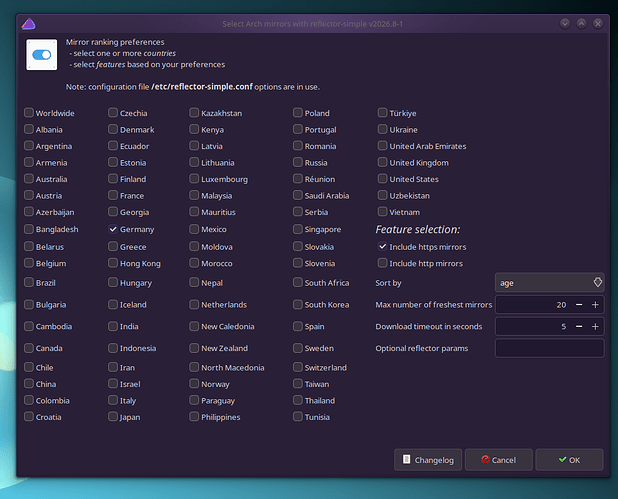618x499 pixels.
Task: Click the purple app icon in title bar
Action: point(28,24)
